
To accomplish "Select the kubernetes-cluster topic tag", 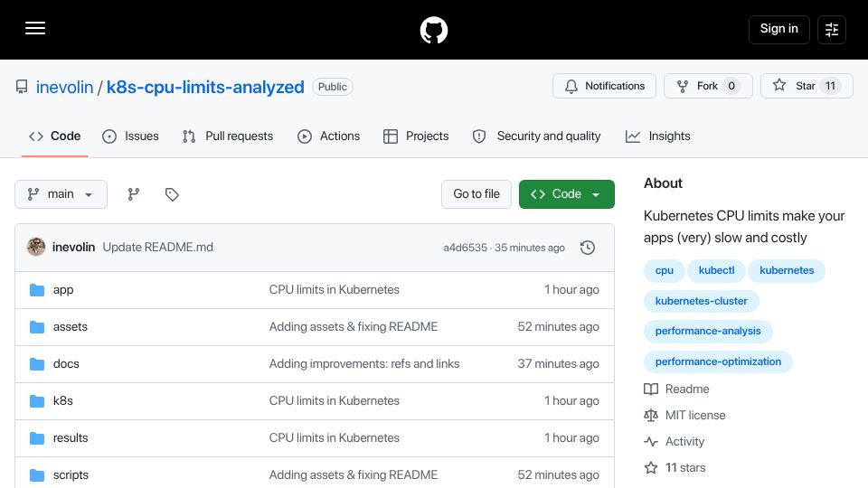I will [701, 301].
